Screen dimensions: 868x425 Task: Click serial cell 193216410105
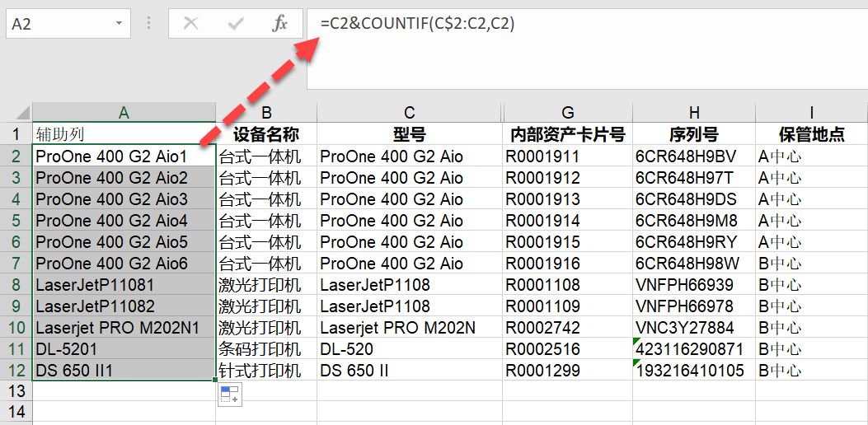[x=694, y=370]
